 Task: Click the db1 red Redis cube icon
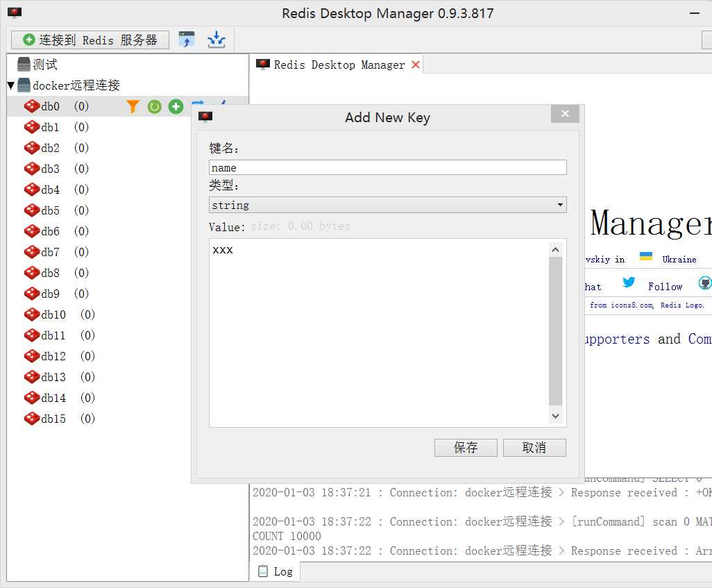32,127
